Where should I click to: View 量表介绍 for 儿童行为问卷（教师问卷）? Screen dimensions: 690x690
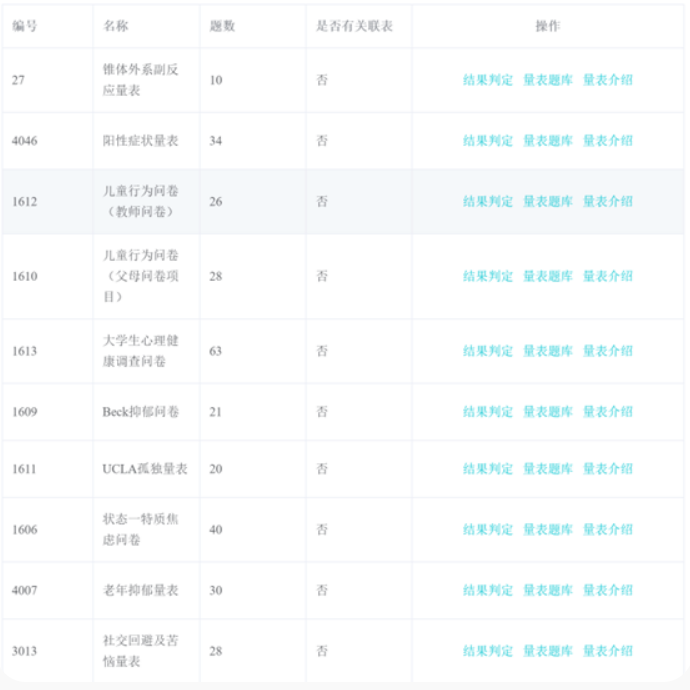607,201
